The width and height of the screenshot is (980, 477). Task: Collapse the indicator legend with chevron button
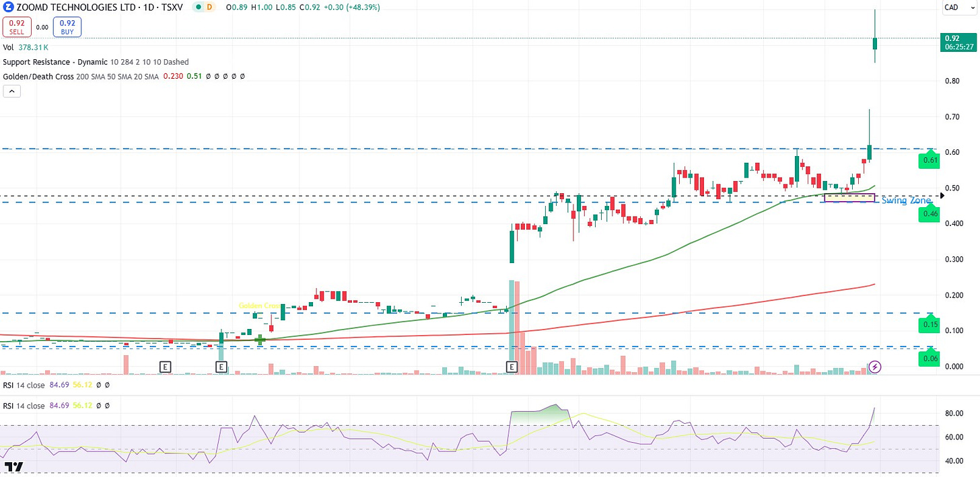[x=11, y=91]
